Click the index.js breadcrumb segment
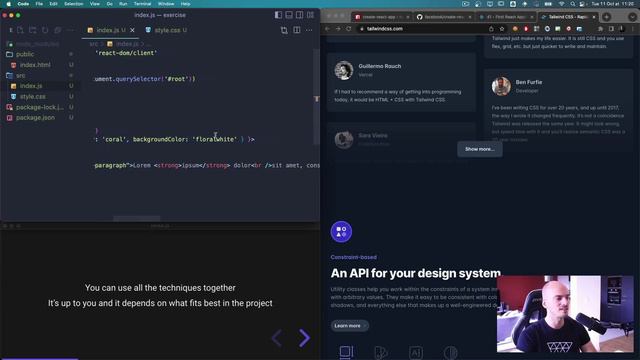The height and width of the screenshot is (360, 640). pyautogui.click(x=127, y=44)
